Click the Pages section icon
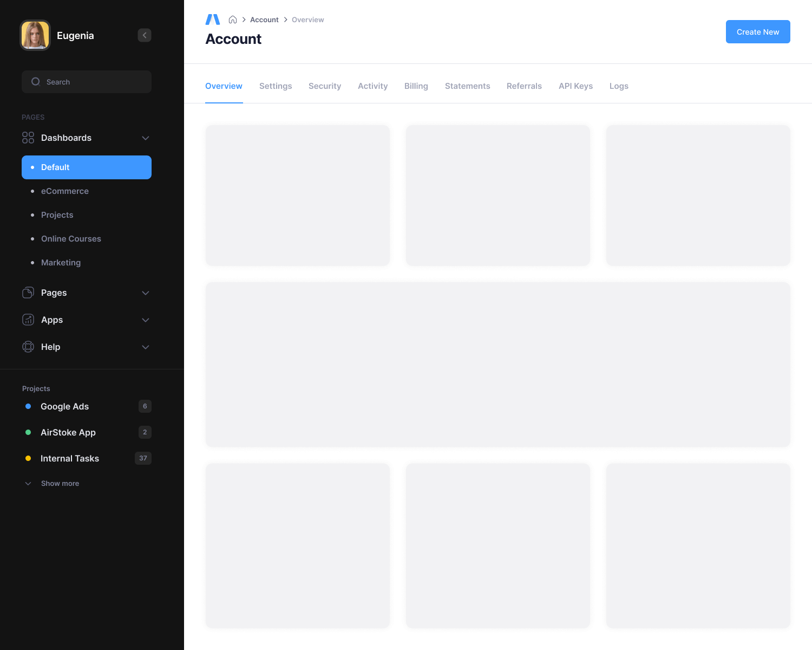 (x=28, y=292)
